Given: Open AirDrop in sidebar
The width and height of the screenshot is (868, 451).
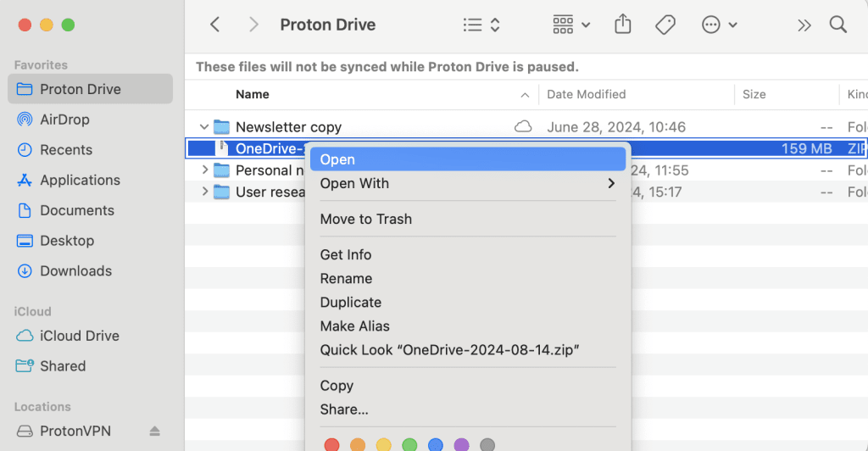Looking at the screenshot, I should pyautogui.click(x=64, y=120).
